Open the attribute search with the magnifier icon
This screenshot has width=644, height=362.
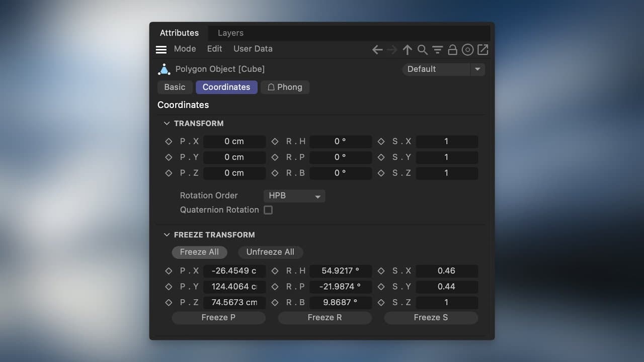422,49
